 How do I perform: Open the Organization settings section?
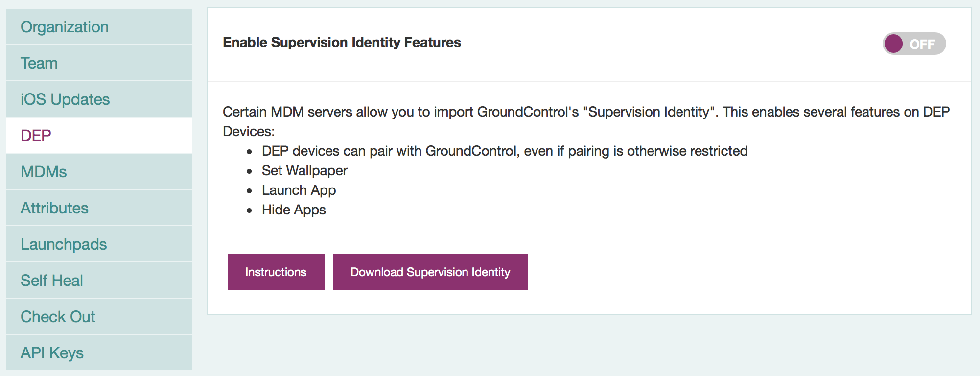click(x=99, y=26)
